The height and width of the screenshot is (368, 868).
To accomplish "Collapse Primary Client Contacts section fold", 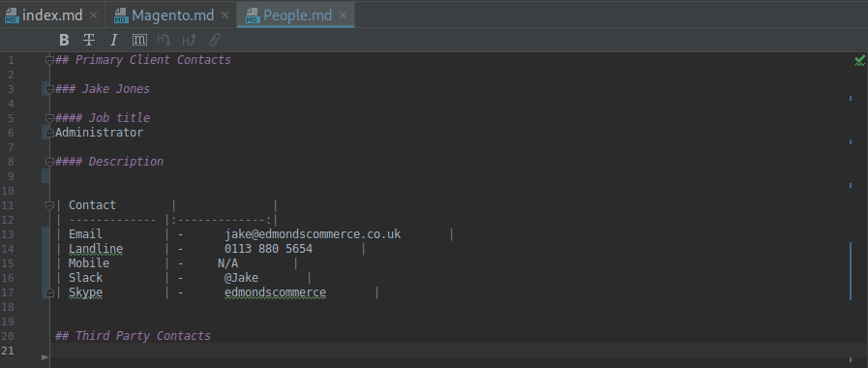I will click(x=49, y=60).
